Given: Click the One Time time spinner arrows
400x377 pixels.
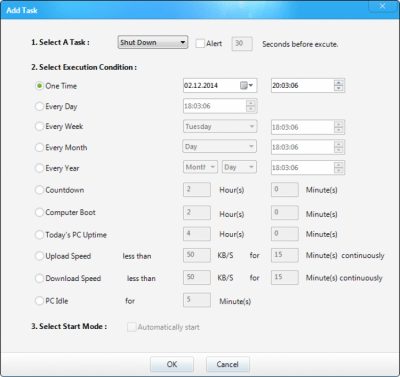Looking at the screenshot, I should click(x=338, y=86).
